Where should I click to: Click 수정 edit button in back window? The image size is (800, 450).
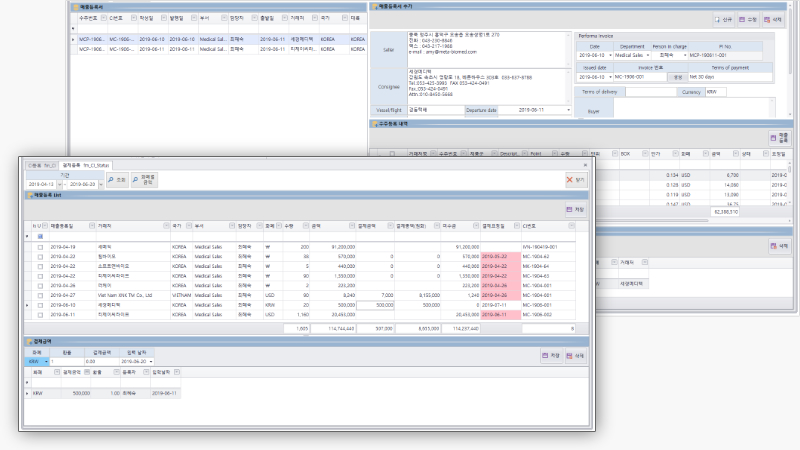tap(748, 19)
